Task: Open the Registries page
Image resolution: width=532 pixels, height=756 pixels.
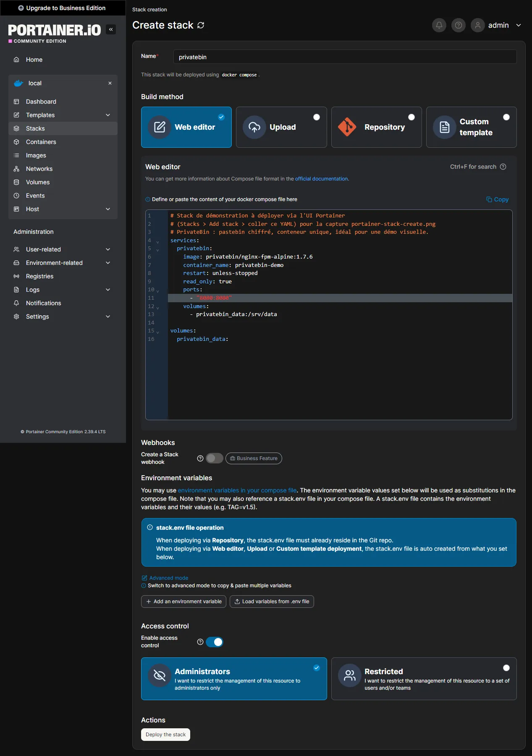Action: click(63, 276)
